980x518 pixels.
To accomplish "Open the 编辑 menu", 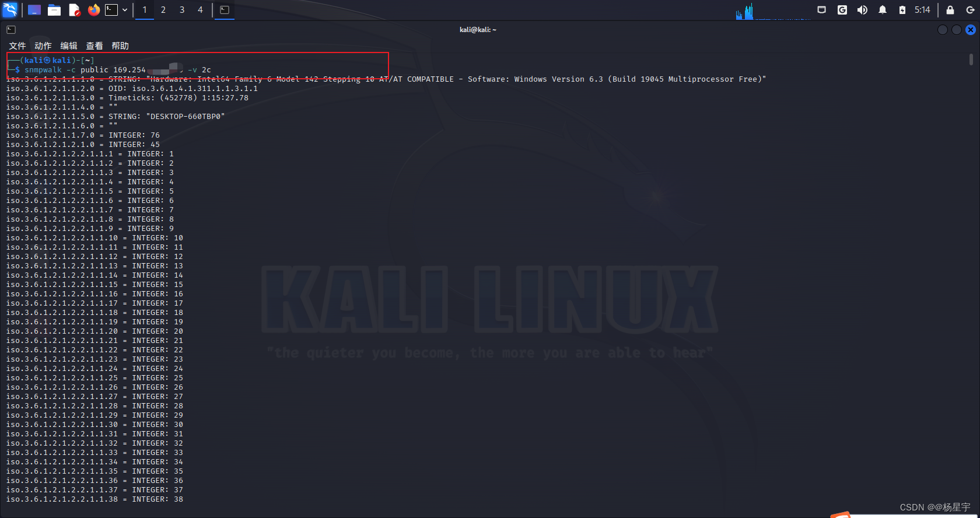I will [x=69, y=45].
